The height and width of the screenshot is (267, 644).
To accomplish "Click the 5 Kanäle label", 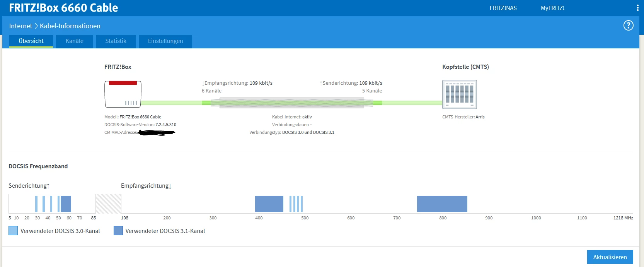I will pyautogui.click(x=372, y=91).
